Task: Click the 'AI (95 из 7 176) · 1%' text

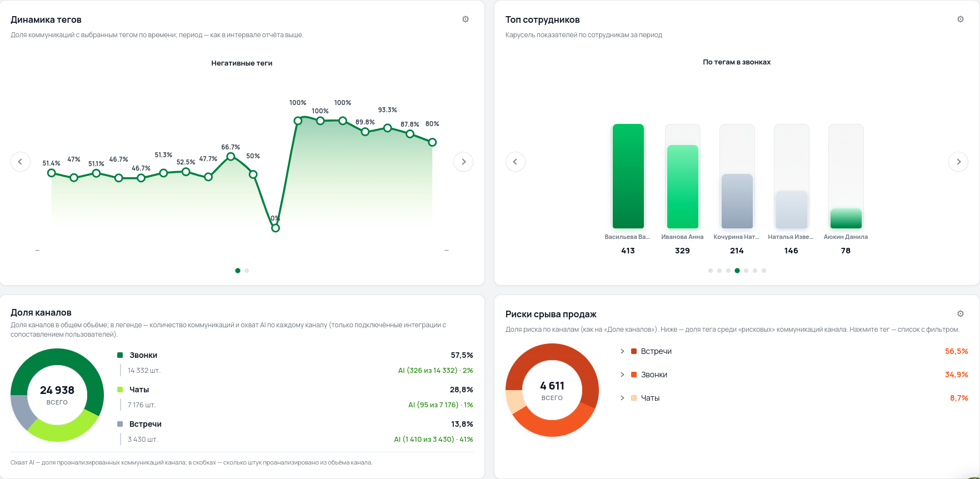Action: pos(441,405)
